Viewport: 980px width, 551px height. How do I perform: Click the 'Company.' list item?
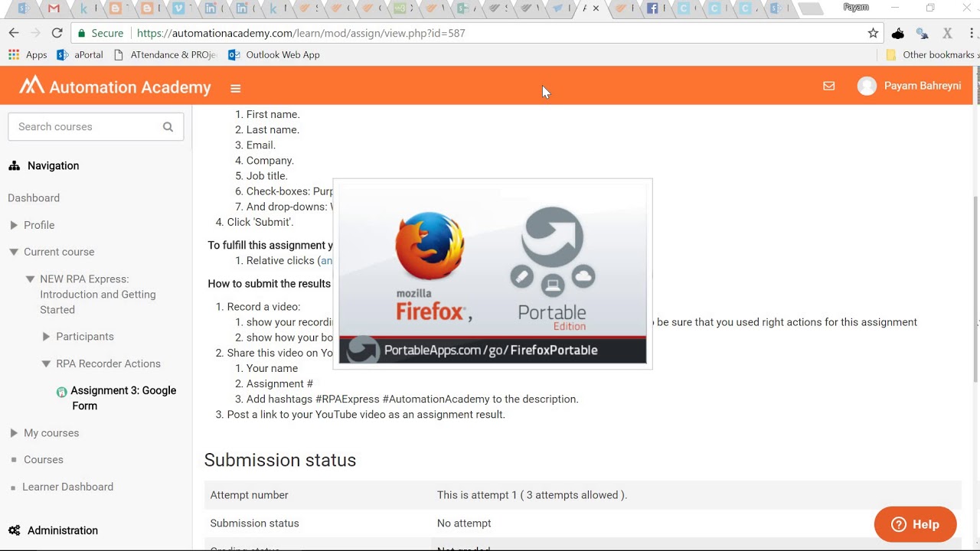pos(270,160)
